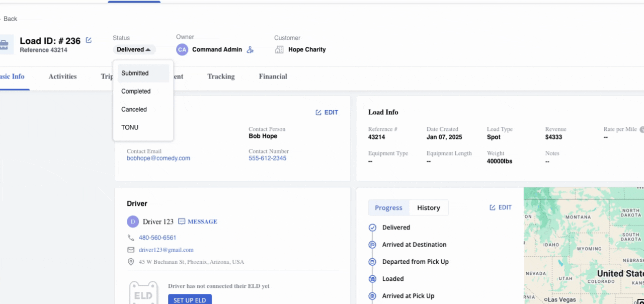Click the briefcase load icon
This screenshot has height=304, width=644.
click(x=4, y=44)
